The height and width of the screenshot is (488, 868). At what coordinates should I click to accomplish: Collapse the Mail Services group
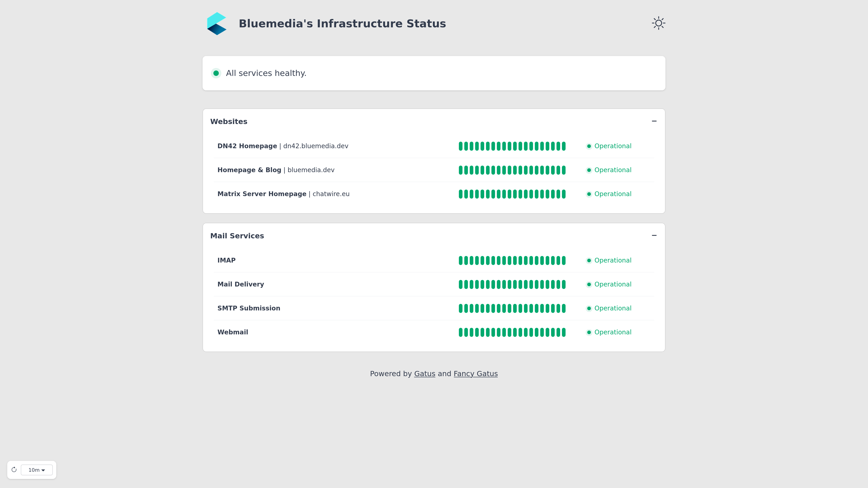tap(654, 235)
